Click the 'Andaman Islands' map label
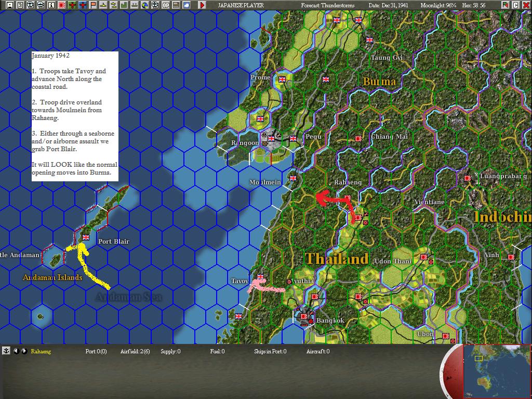Viewport: 532px width, 399px height. 52,277
